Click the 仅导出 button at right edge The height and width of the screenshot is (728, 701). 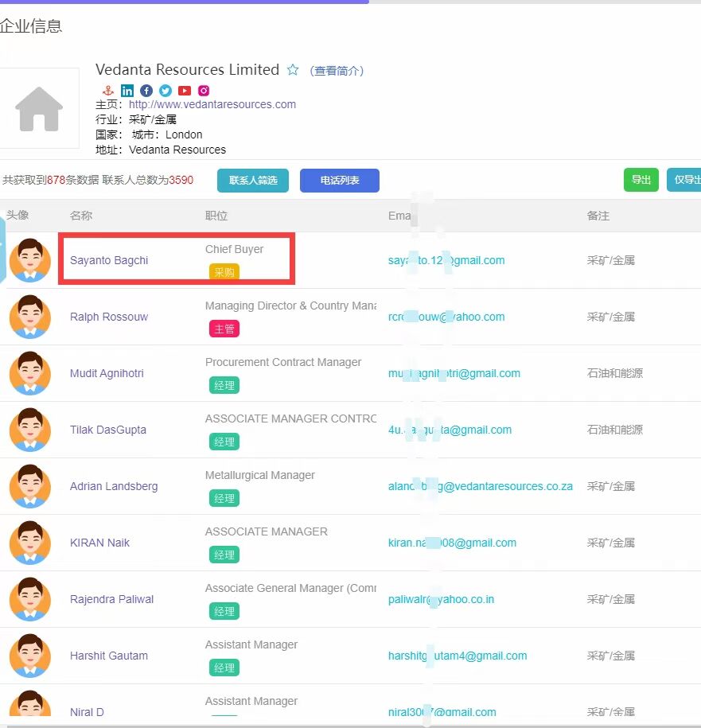pyautogui.click(x=685, y=180)
